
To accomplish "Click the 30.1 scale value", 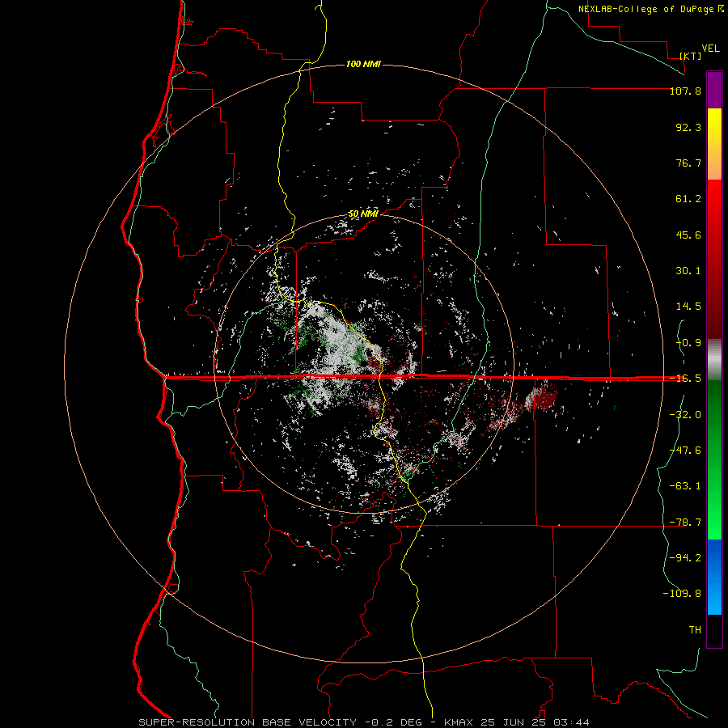I will tap(688, 271).
